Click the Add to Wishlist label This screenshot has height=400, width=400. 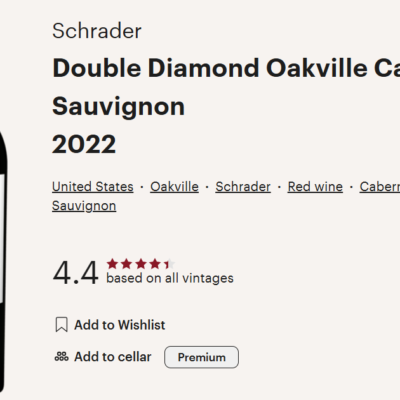tap(120, 325)
